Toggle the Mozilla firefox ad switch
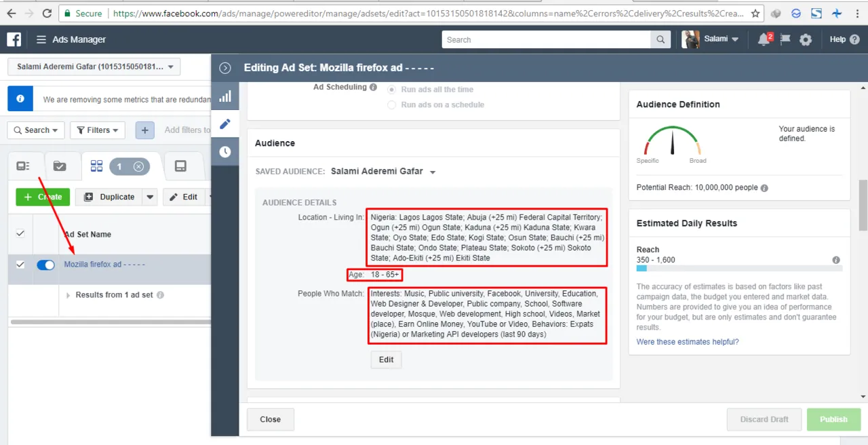The image size is (868, 445). point(45,265)
